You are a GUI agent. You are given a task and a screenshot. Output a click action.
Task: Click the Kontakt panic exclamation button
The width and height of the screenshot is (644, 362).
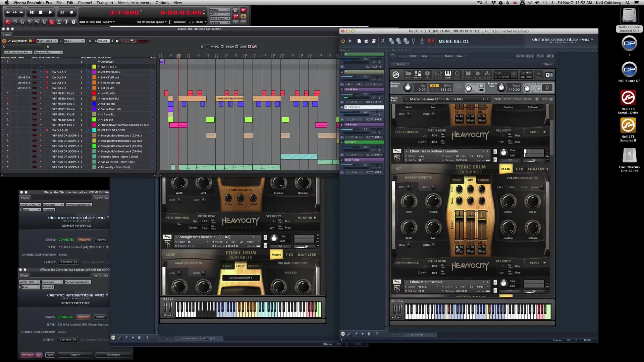coord(514,74)
